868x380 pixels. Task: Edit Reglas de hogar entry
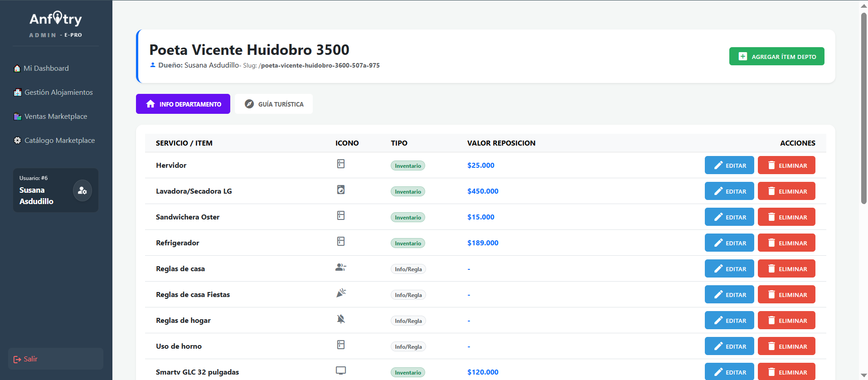pyautogui.click(x=729, y=320)
